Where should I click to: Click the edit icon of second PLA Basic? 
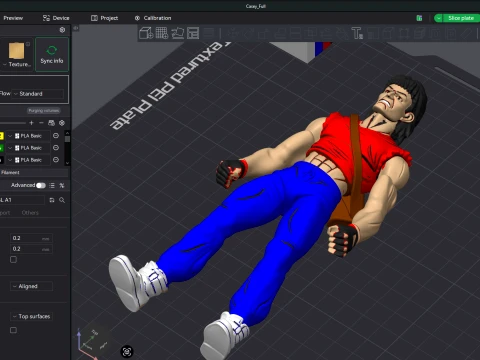(56, 148)
